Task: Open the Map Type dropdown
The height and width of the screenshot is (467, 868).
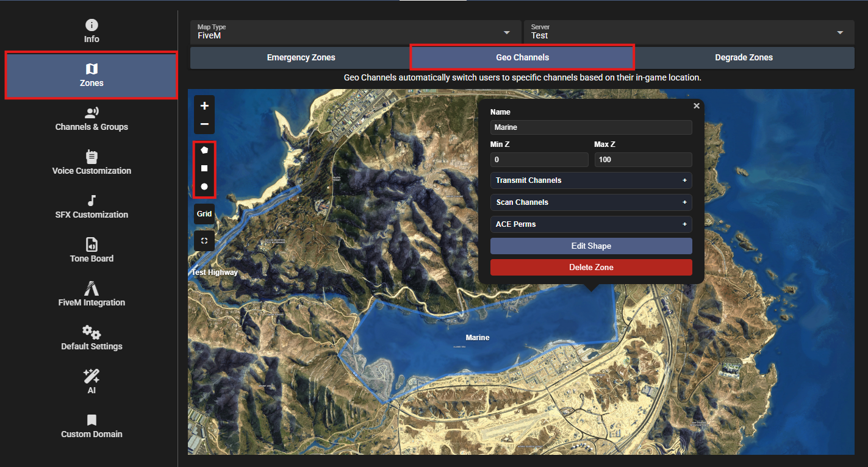Action: (x=355, y=32)
